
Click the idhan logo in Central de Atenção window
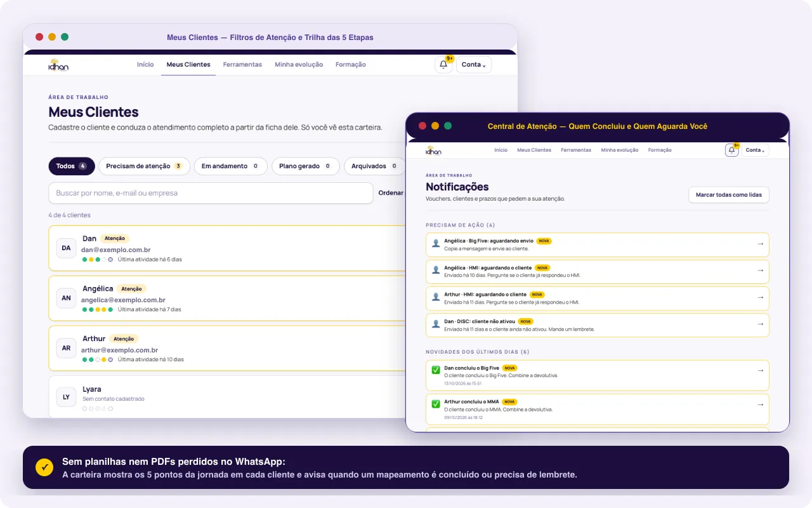click(434, 150)
